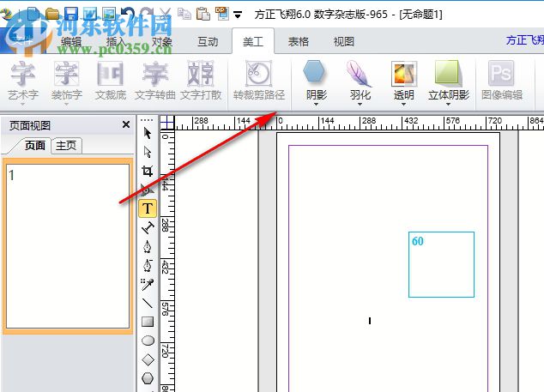Select the white arrow direct-select tool
Viewport: 544px width, 392px height.
click(x=148, y=152)
